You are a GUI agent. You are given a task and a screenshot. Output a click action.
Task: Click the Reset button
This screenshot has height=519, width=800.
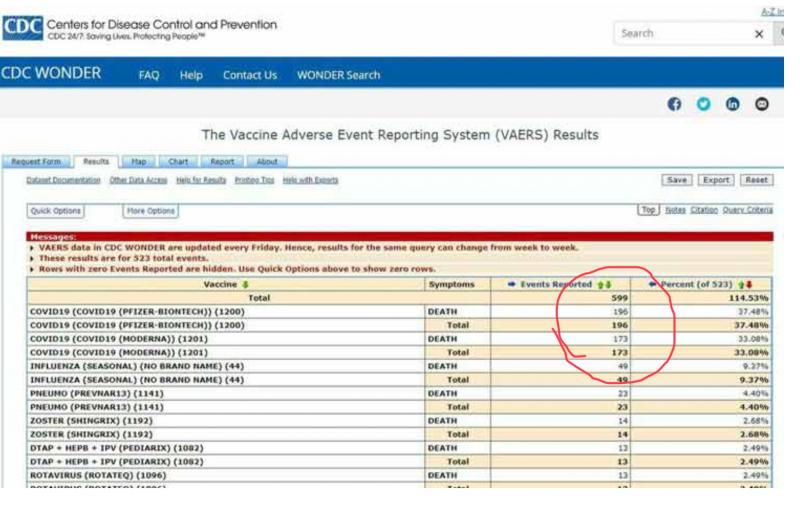click(757, 180)
